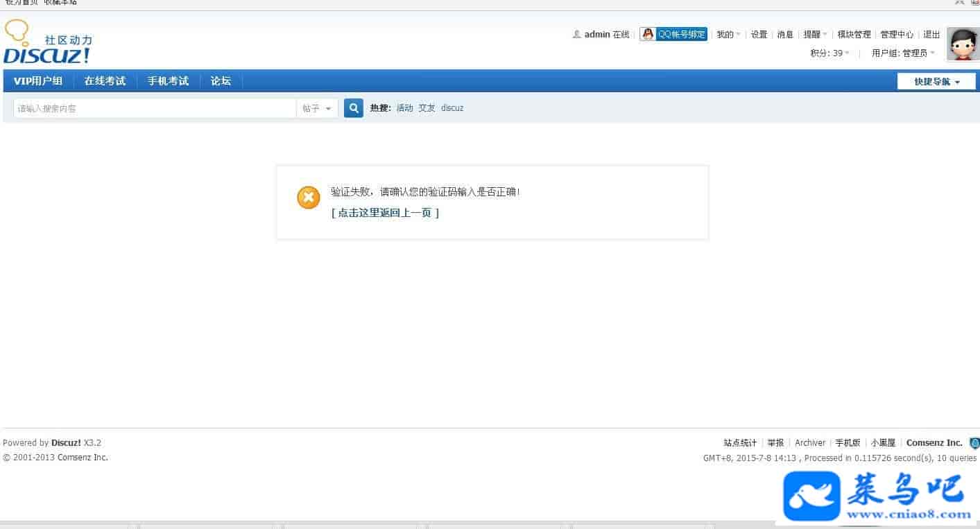The image size is (980, 529).
Task: Click the orange error X icon
Action: [308, 198]
